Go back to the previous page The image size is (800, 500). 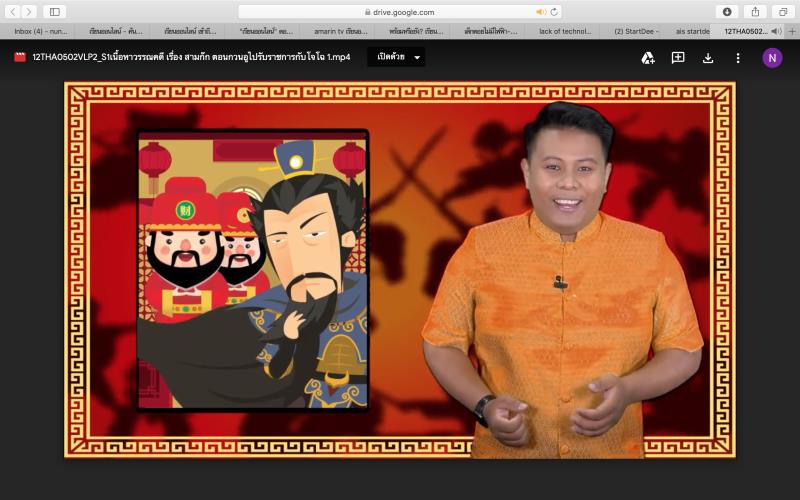click(x=13, y=12)
